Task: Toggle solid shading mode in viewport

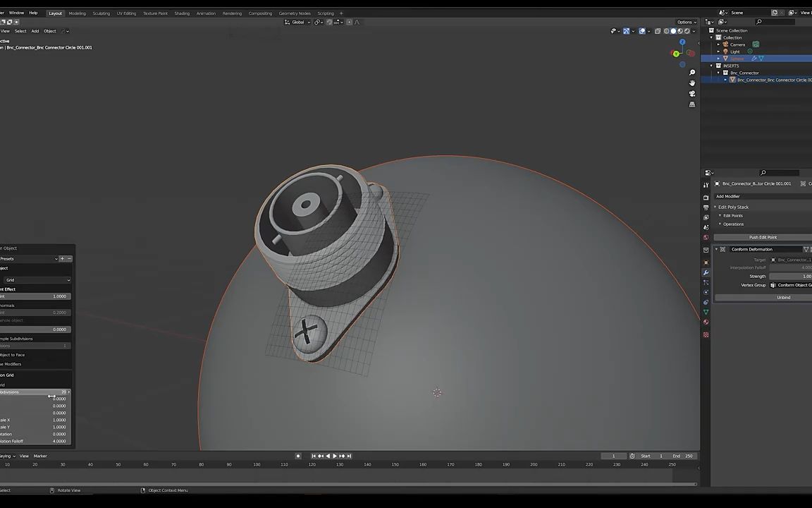Action: pos(673,30)
